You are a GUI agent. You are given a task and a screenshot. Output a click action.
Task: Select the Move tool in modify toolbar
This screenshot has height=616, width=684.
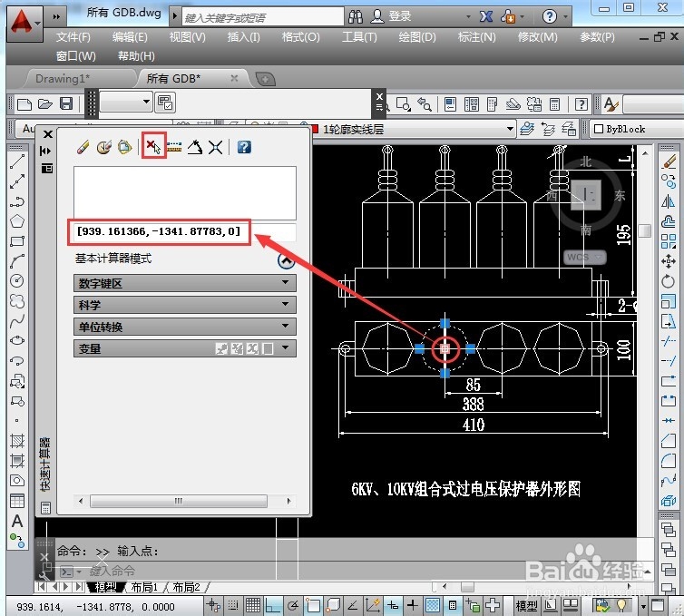click(669, 261)
